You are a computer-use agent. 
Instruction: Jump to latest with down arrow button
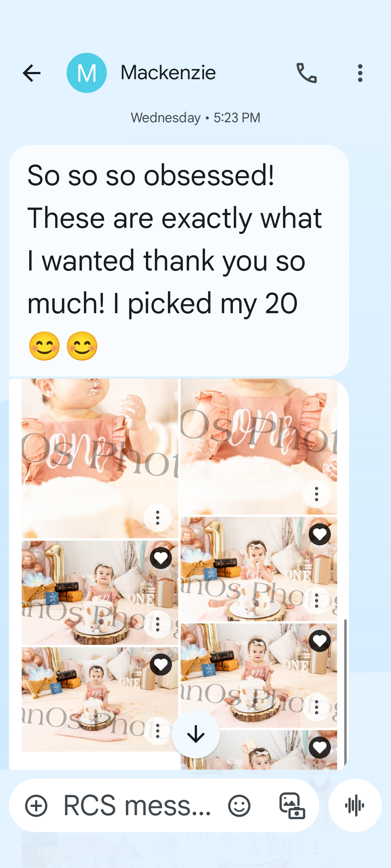click(x=196, y=734)
